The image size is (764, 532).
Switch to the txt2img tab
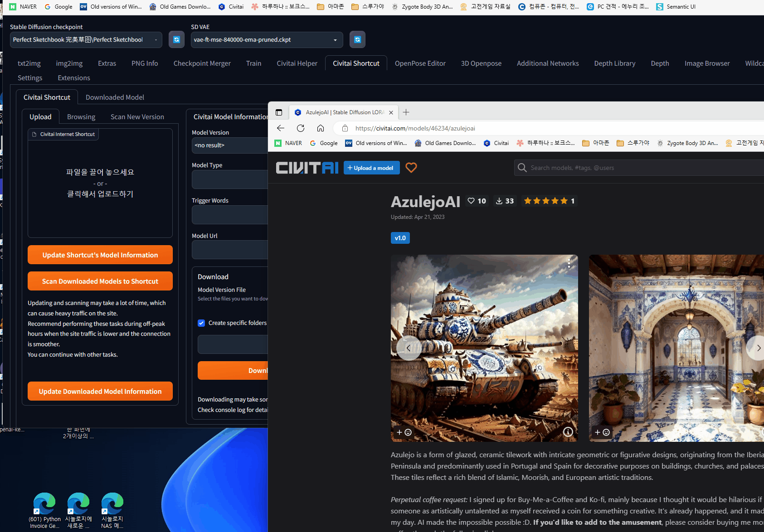(x=29, y=63)
